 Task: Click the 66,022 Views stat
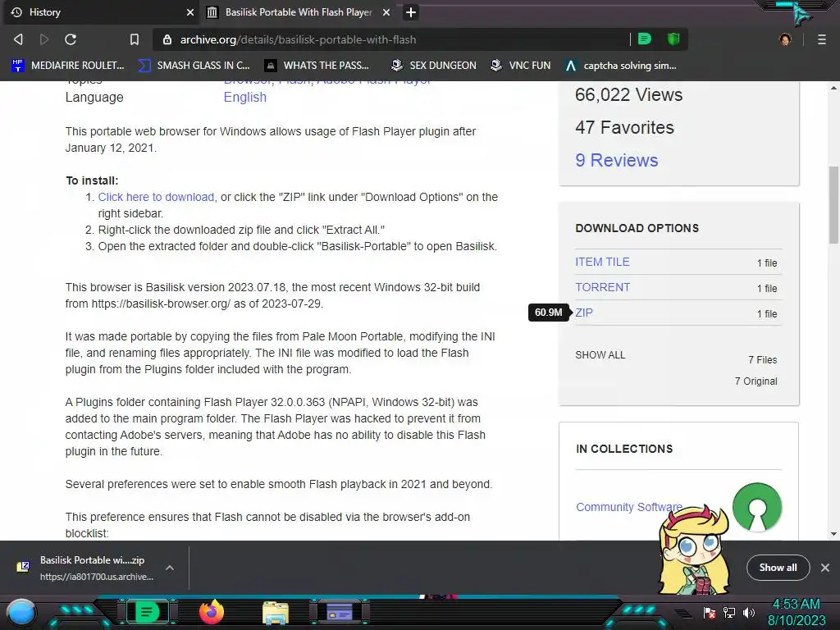point(628,95)
